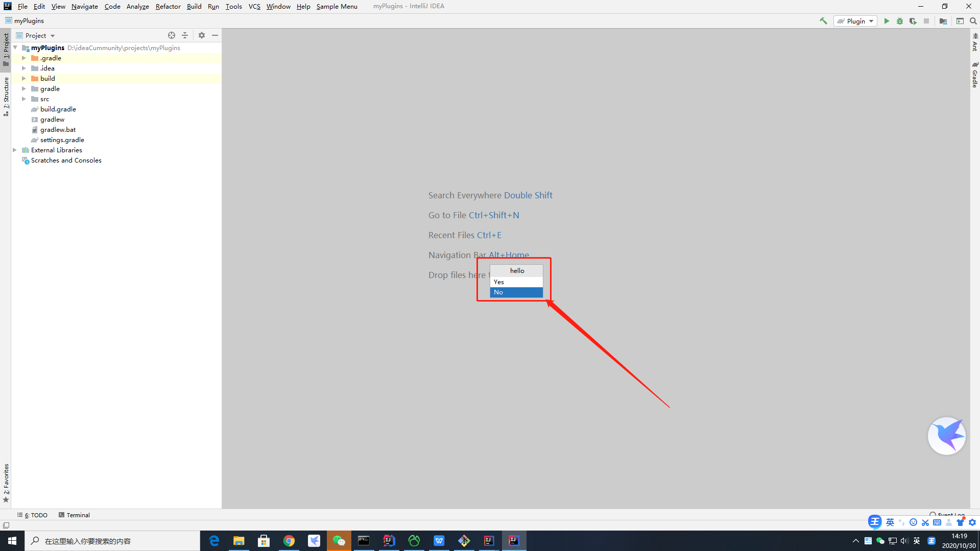The image size is (980, 551).
Task: Click the IME scissors screenshot icon
Action: pos(925,522)
